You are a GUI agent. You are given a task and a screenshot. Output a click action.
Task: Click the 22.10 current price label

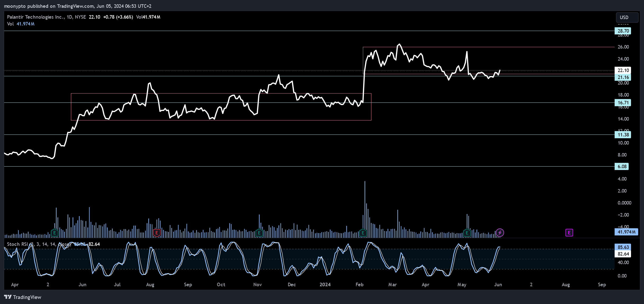point(623,70)
